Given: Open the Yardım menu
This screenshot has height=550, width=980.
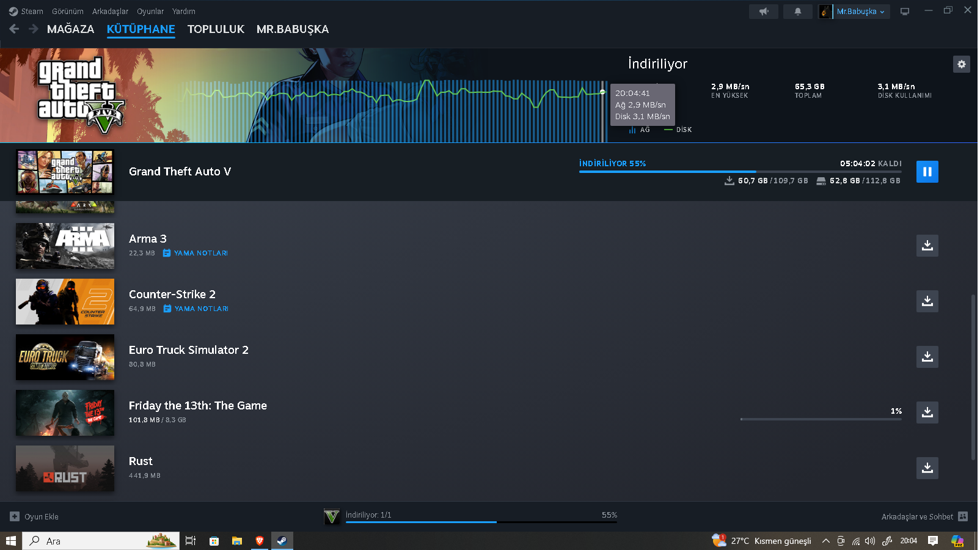Looking at the screenshot, I should tap(184, 11).
